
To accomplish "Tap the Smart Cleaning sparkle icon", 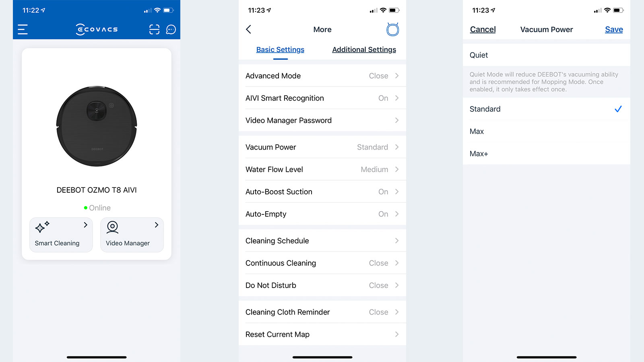I will pos(42,227).
